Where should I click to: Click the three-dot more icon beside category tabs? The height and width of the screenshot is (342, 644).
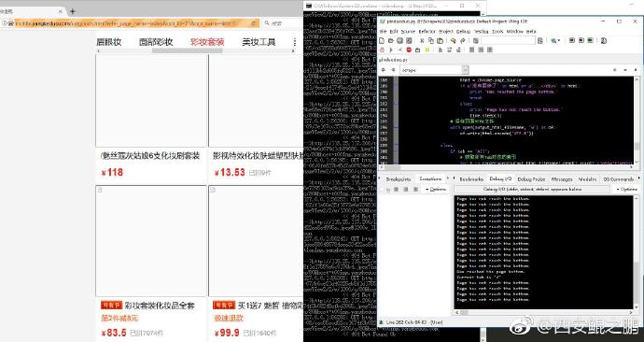(x=295, y=42)
